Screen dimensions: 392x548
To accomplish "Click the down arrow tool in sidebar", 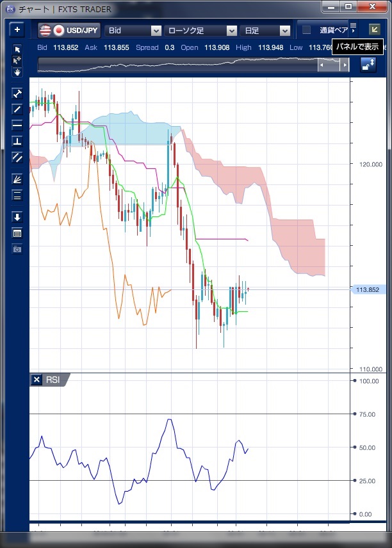I will (x=17, y=217).
